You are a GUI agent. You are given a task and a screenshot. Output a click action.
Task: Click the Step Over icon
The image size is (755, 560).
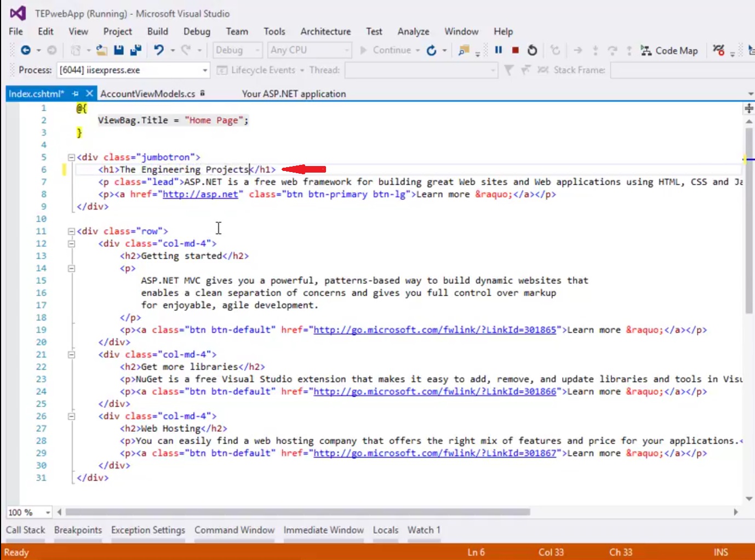point(612,50)
